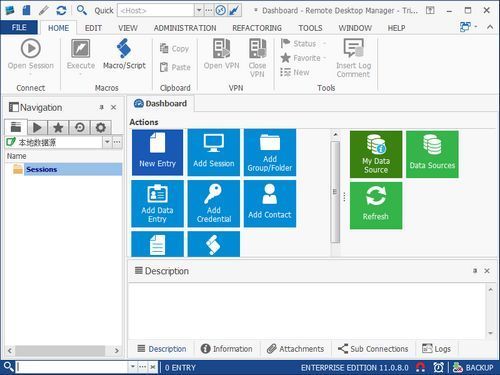Switch to the Logs tab
This screenshot has height=375, width=500.
(x=436, y=349)
